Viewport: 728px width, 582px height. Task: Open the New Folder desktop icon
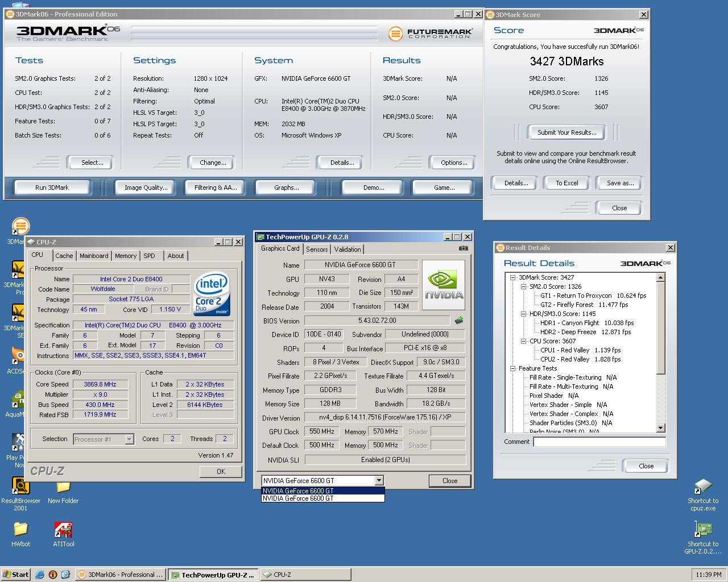click(x=63, y=492)
